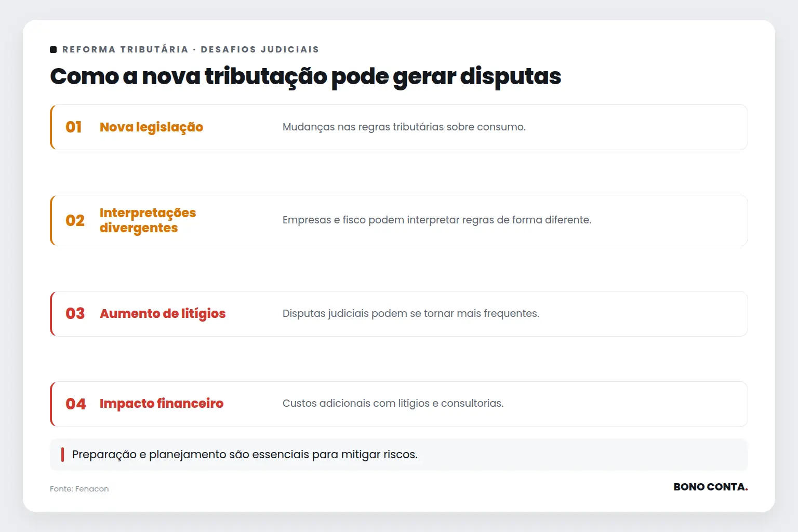Select text "Empresas e fisco podem interpretar regras de forma diferente."
Screen dimensions: 798x532
tap(437, 220)
